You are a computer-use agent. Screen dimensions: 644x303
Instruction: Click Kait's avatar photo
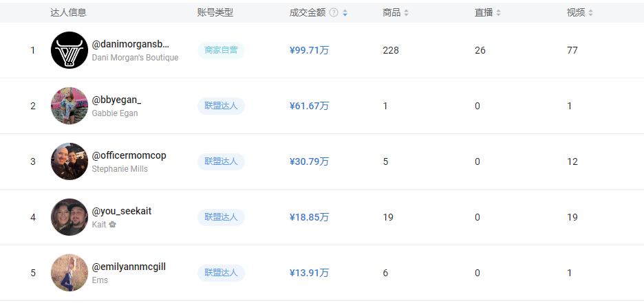coord(69,217)
